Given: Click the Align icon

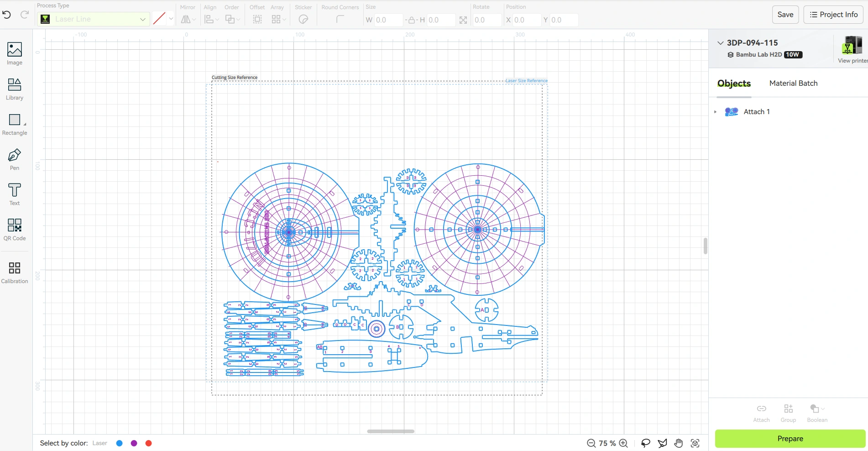Looking at the screenshot, I should coord(209,19).
